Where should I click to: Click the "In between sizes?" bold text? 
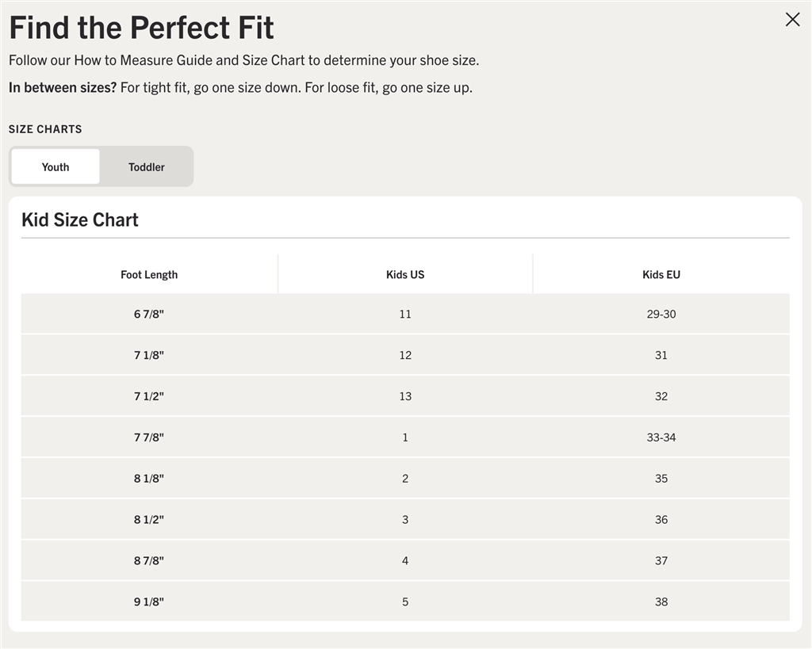click(63, 87)
